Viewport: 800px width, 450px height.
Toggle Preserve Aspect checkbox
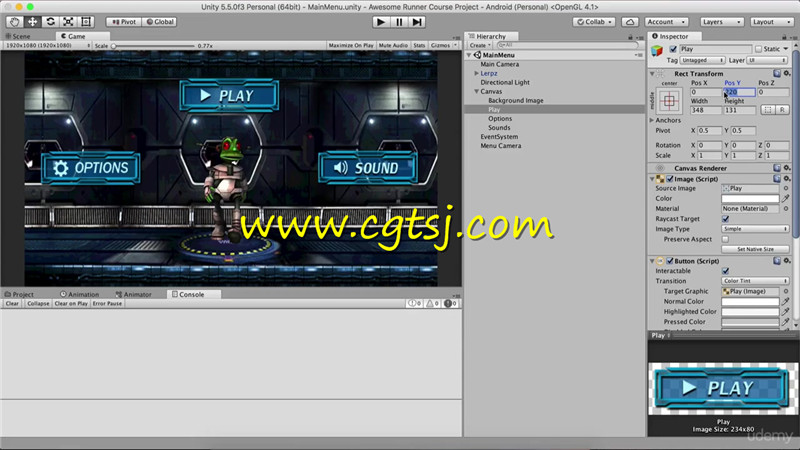coord(725,239)
